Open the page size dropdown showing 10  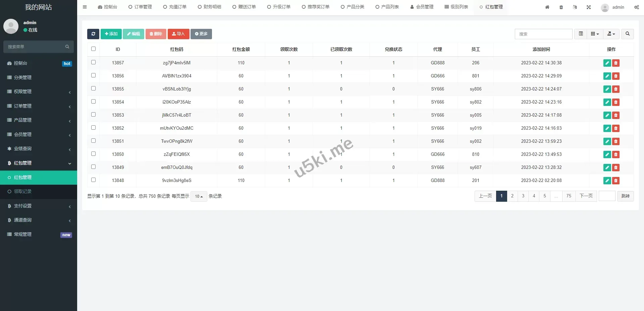[199, 196]
